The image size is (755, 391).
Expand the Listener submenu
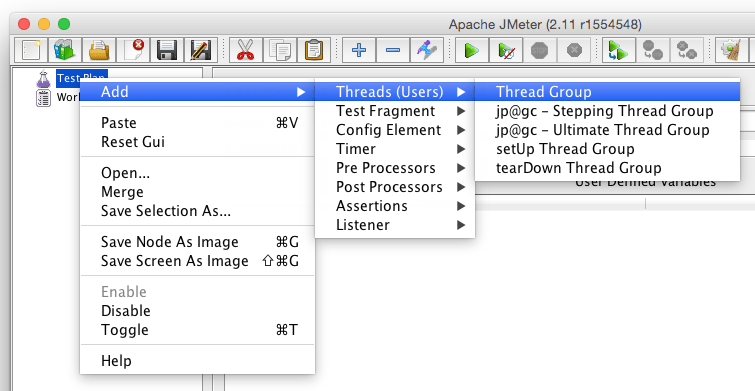[x=395, y=225]
